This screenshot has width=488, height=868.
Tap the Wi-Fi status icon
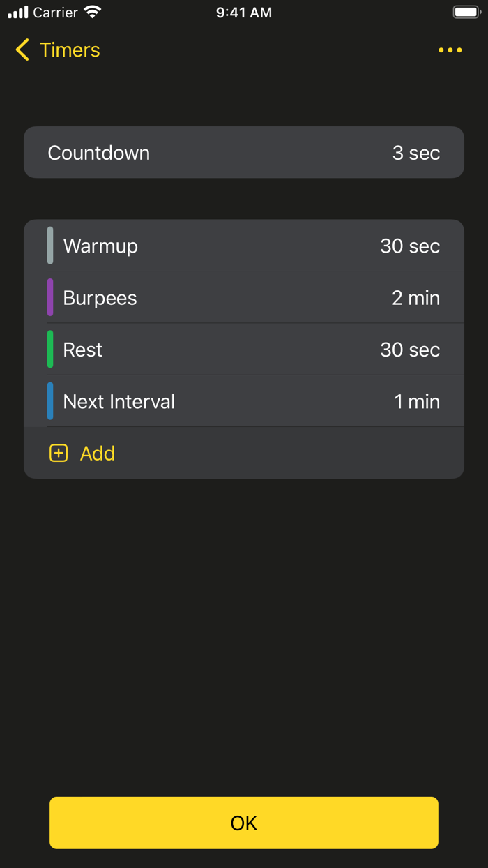[x=92, y=13]
